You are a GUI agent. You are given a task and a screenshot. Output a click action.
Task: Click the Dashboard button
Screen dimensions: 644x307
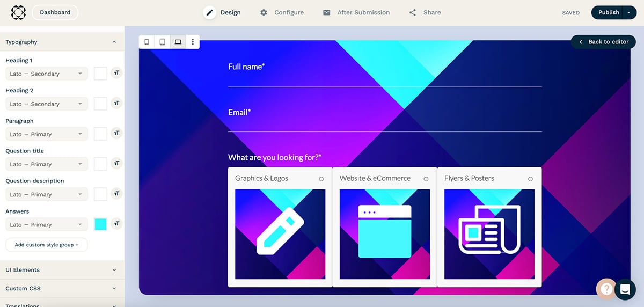point(55,12)
